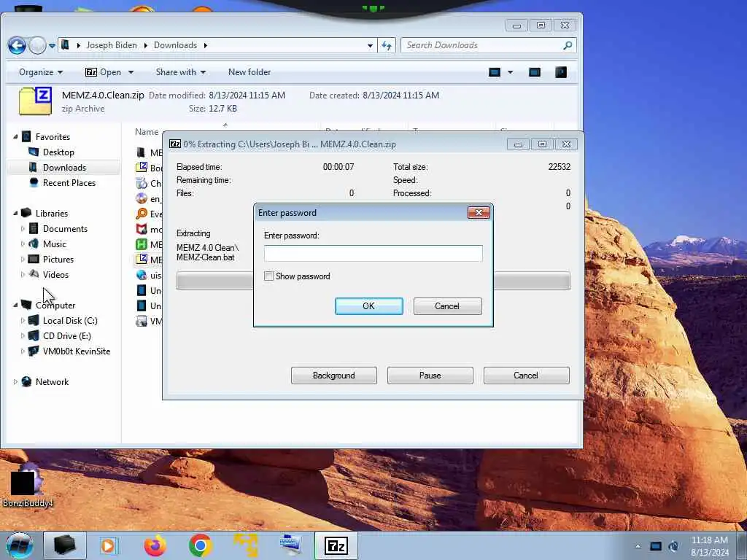Close the Enter password dialog

click(479, 213)
